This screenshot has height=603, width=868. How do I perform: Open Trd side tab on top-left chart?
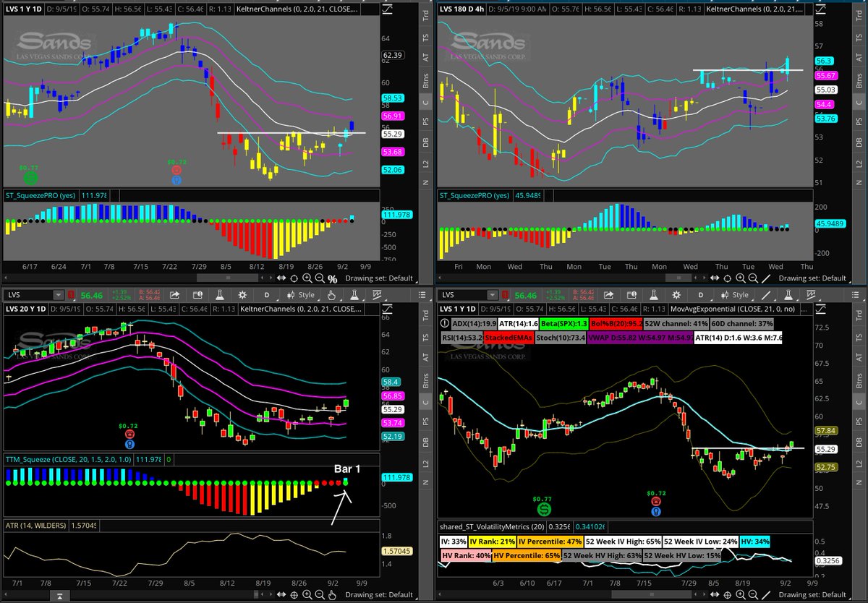point(426,14)
